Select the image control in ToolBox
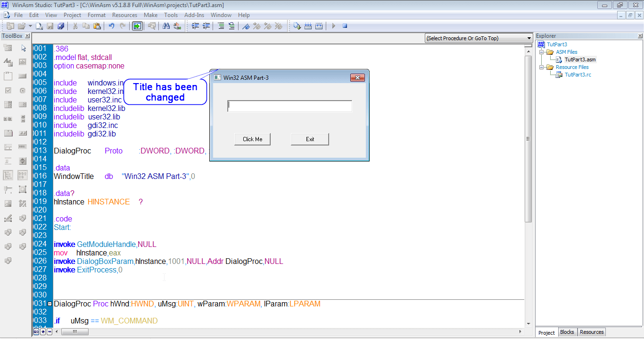This screenshot has height=339, width=644. [8, 203]
